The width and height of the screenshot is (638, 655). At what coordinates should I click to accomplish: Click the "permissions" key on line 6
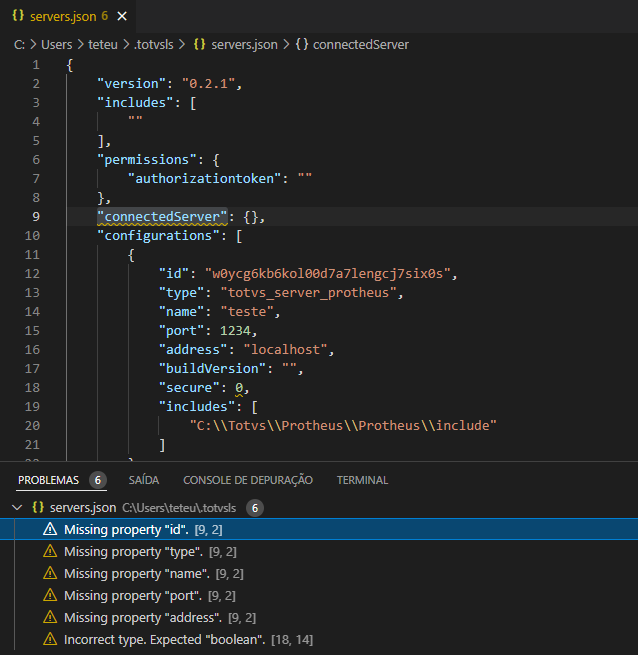pos(147,160)
